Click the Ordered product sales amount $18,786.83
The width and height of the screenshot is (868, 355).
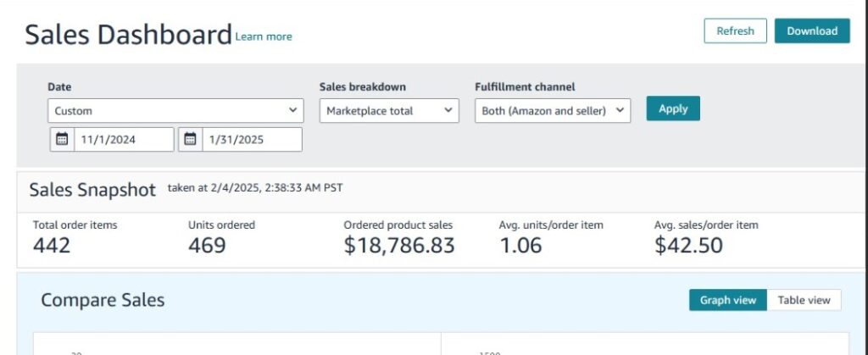399,246
